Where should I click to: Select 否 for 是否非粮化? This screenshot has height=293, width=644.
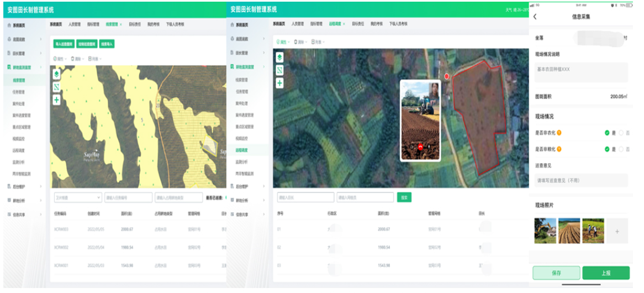621,149
